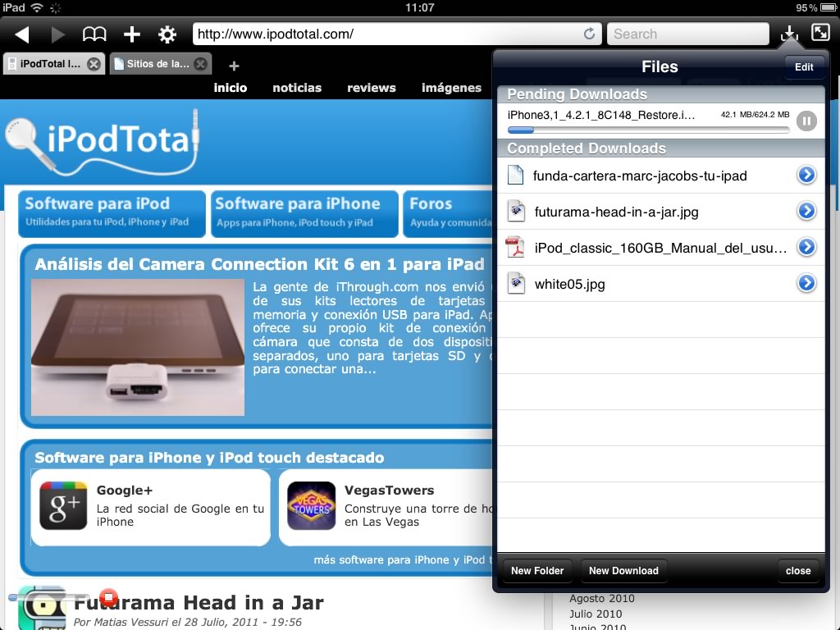Image resolution: width=840 pixels, height=630 pixels.
Task: Click más software para iPhone y iPod link
Action: [x=402, y=559]
